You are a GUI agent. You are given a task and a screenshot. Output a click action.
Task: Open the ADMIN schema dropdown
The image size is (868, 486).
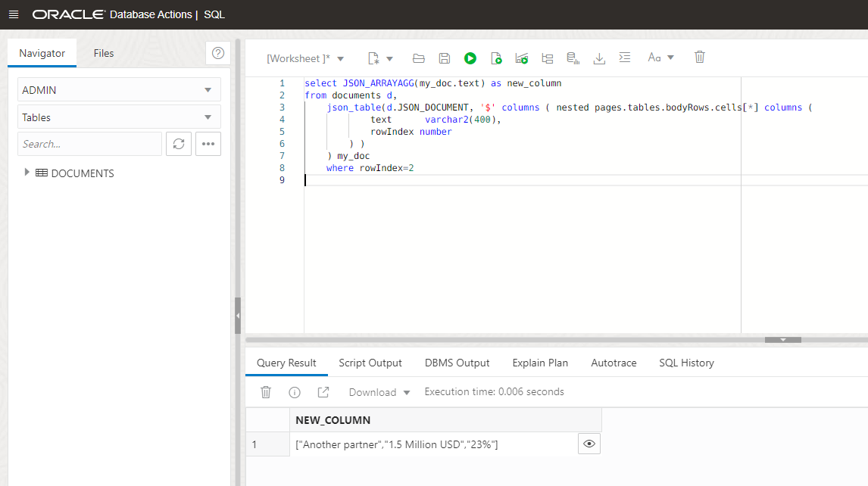pyautogui.click(x=119, y=90)
